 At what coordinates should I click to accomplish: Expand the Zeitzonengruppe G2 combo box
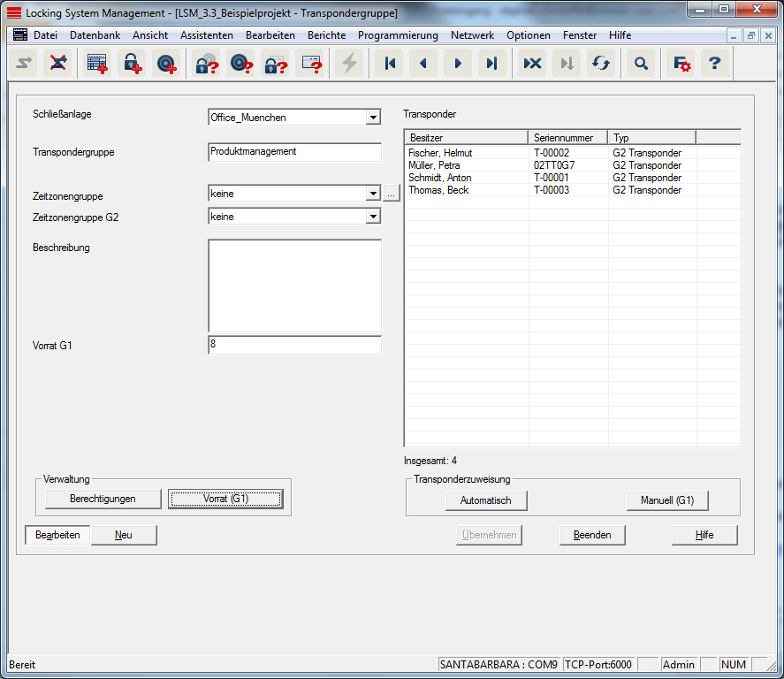point(373,217)
